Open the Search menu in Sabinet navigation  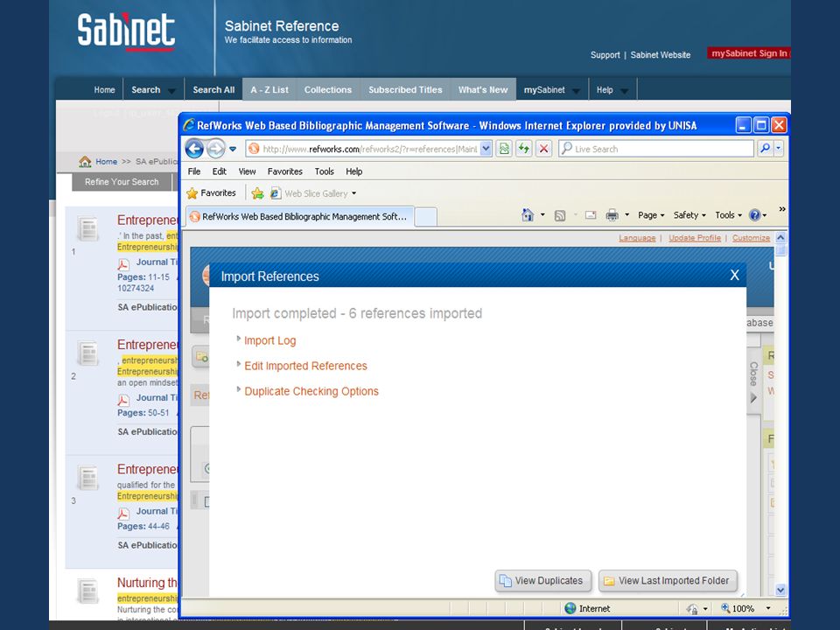pos(153,90)
